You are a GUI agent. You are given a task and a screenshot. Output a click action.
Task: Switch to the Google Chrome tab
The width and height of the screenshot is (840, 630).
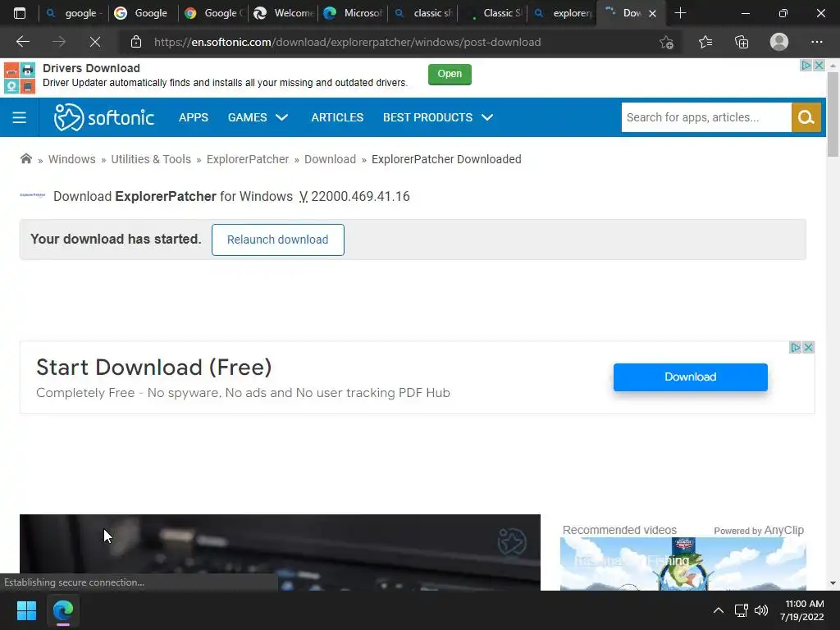pos(212,13)
